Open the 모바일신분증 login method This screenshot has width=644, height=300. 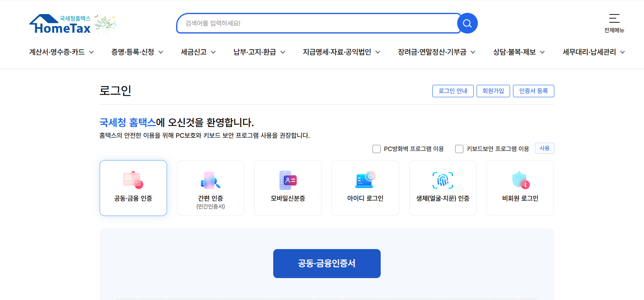[288, 188]
